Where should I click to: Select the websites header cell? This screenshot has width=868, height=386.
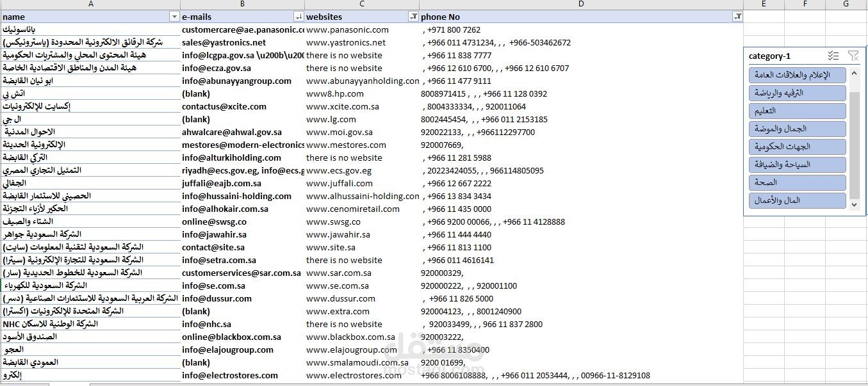coord(362,17)
